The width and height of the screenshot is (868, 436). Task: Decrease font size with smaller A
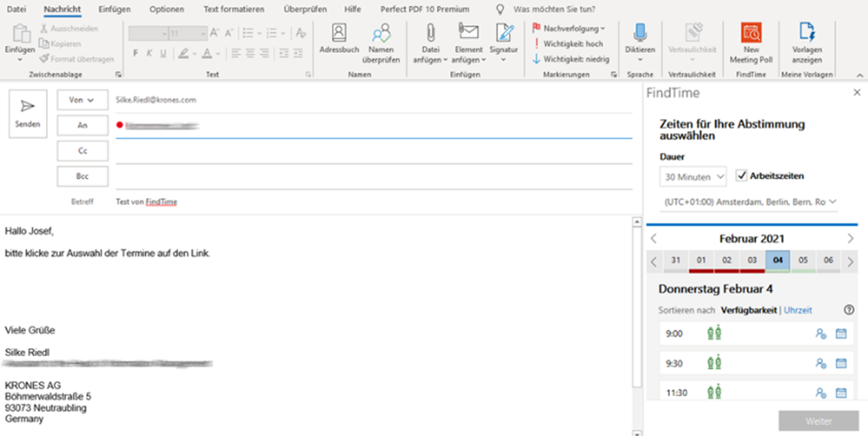click(229, 33)
